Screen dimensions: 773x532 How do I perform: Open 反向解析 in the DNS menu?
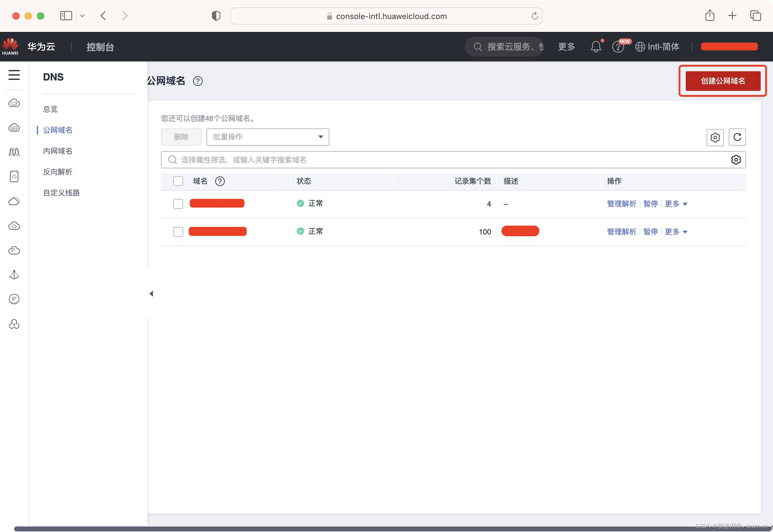click(x=58, y=172)
